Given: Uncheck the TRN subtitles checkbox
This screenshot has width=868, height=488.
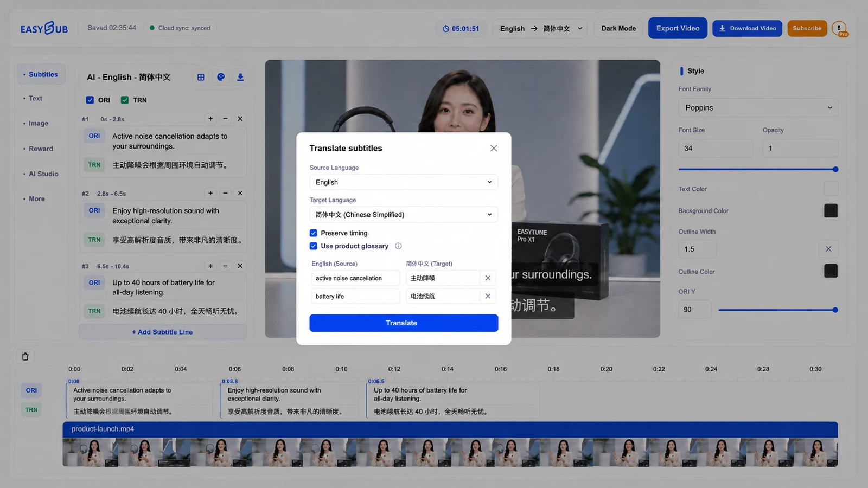Looking at the screenshot, I should click(x=125, y=100).
